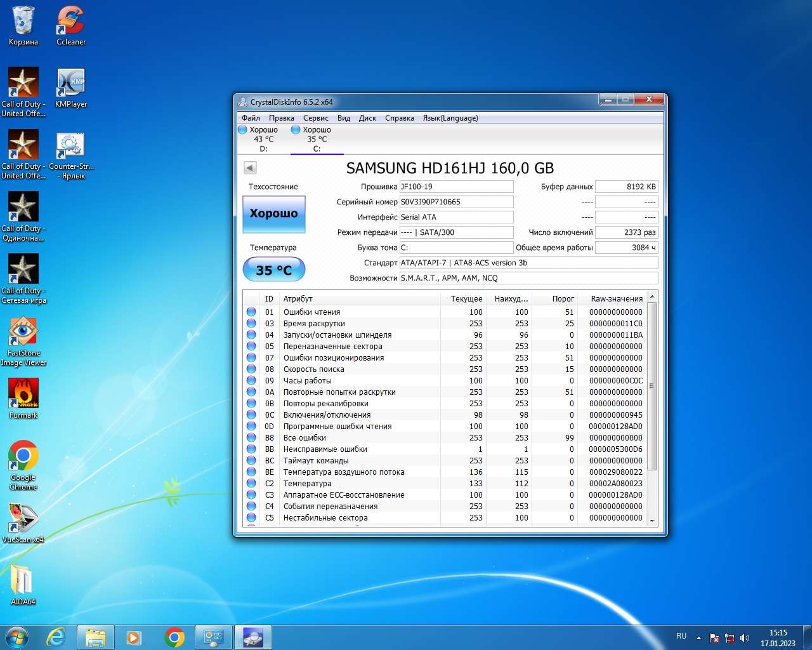Click CrystalDiskInfo taskbar icon

tap(252, 637)
